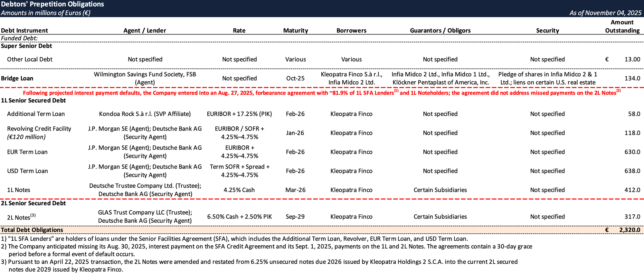The width and height of the screenshot is (644, 273).
Task: Click the 'Guarantors / Obligors' column header
Action: click(440, 30)
